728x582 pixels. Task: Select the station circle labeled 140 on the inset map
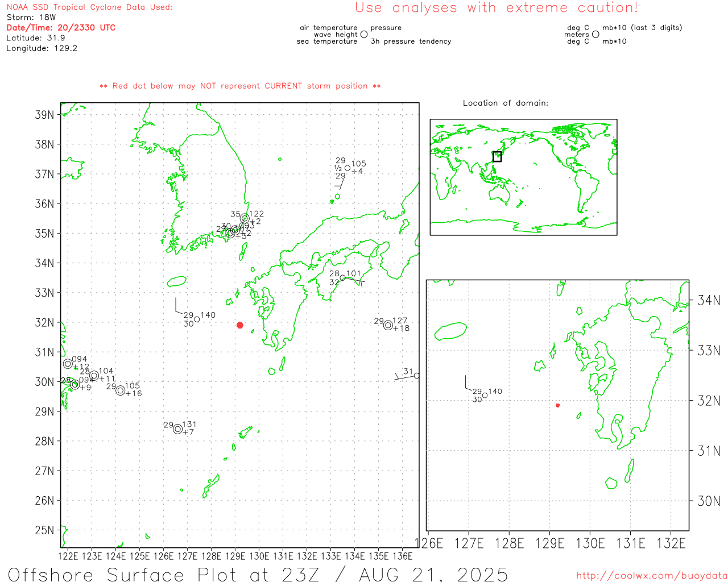pyautogui.click(x=485, y=396)
